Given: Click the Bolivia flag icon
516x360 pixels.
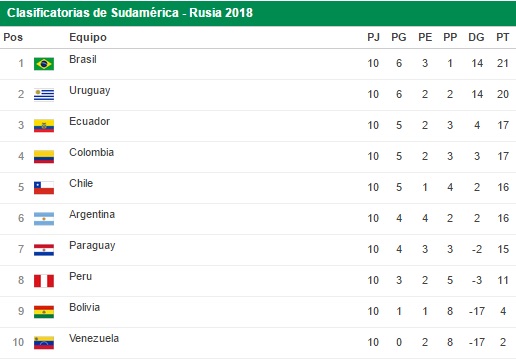Looking at the screenshot, I should coord(44,312).
